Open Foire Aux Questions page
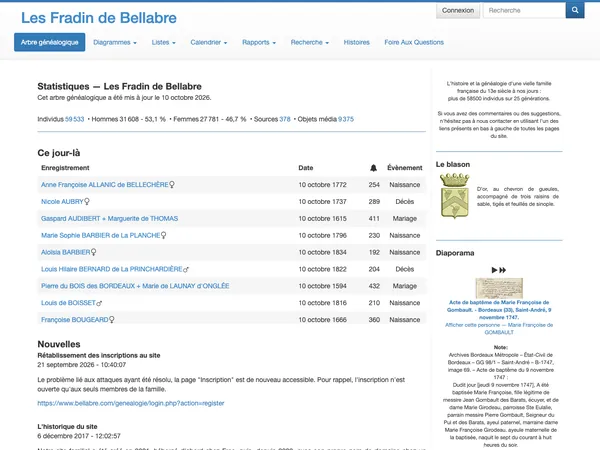Viewport: 600px width, 450px height. [414, 42]
